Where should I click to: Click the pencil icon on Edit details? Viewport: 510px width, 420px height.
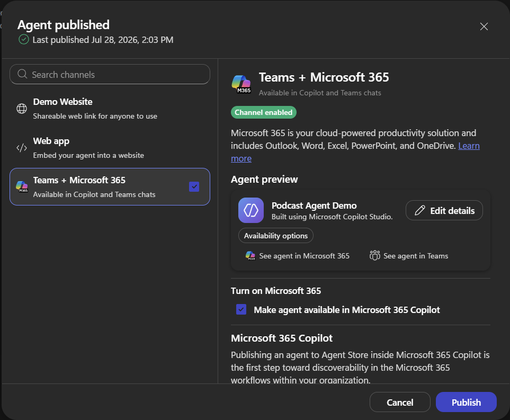(419, 210)
